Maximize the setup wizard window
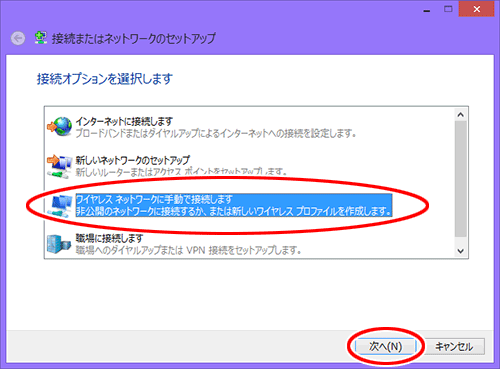 pyautogui.click(x=448, y=9)
